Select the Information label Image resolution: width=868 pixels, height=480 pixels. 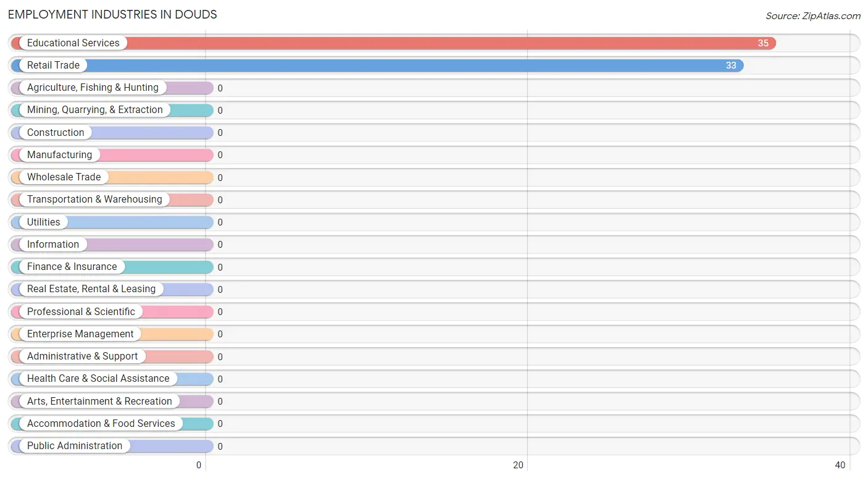[x=53, y=245]
